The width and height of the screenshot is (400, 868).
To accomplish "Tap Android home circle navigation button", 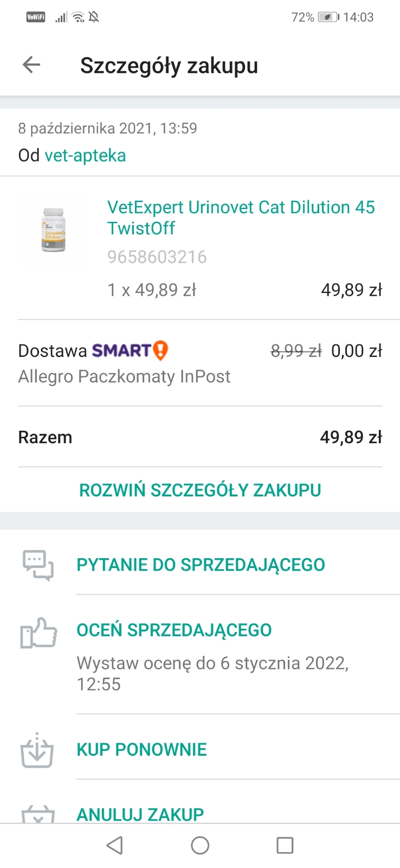I will coord(200,845).
